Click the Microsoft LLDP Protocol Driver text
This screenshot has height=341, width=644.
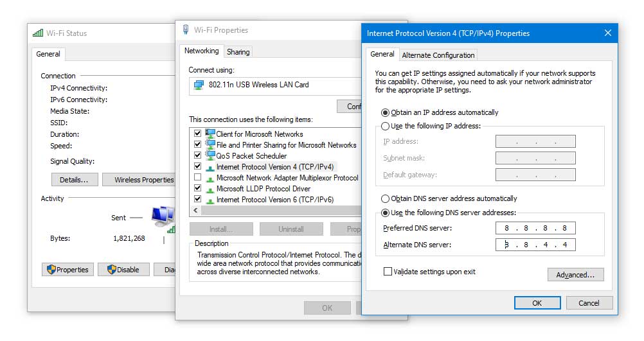(264, 189)
